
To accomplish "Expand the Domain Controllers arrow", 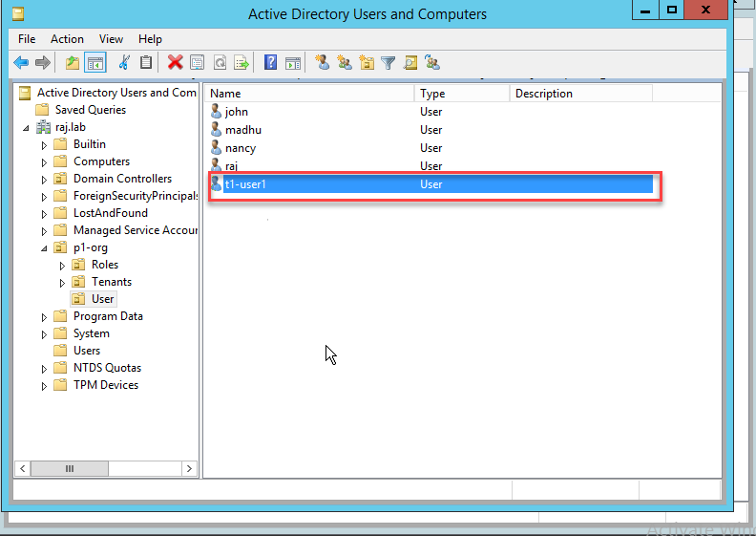I will tap(44, 180).
